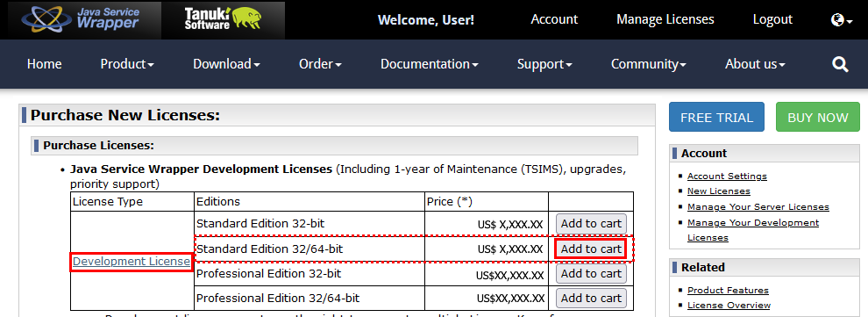Image resolution: width=868 pixels, height=317 pixels.
Task: Expand the Documentation menu
Action: point(429,64)
